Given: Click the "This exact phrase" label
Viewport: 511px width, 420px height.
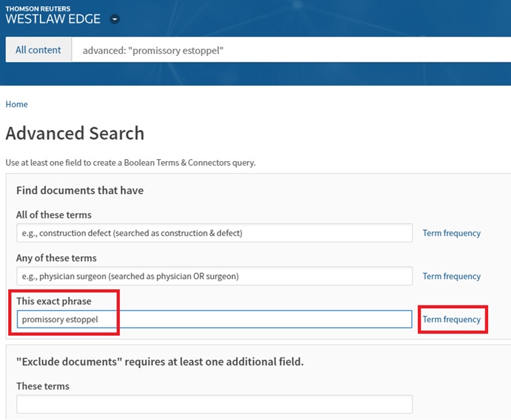Looking at the screenshot, I should click(53, 301).
